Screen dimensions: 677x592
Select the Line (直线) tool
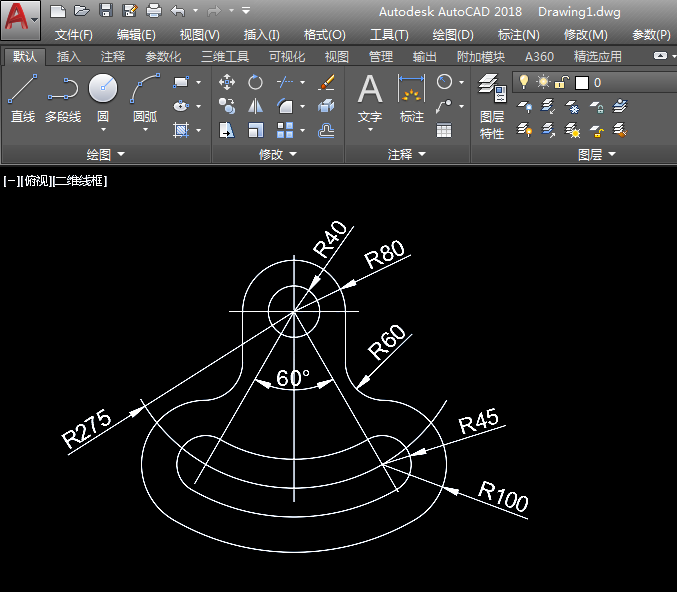coord(22,98)
